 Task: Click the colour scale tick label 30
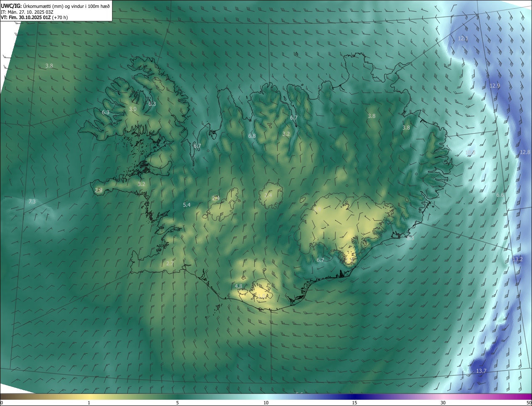click(443, 403)
